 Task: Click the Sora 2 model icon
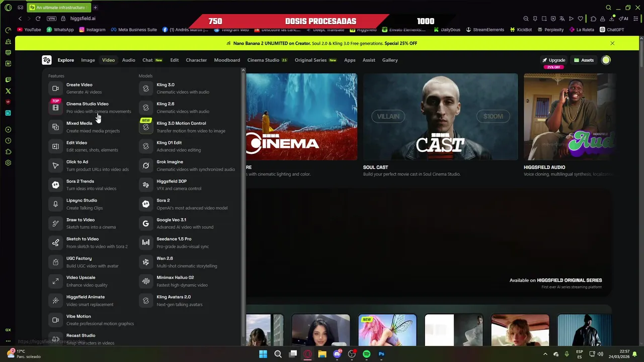coord(146,204)
